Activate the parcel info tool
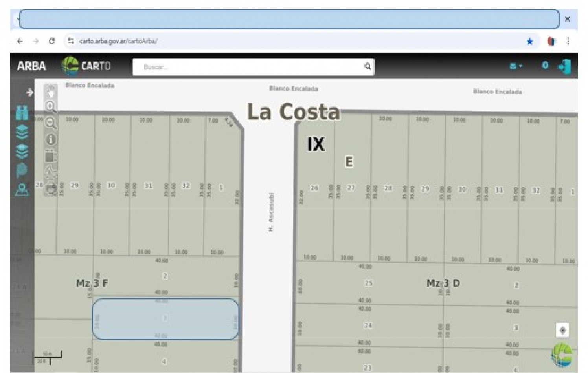Viewport: 588px width, 373px height. pyautogui.click(x=51, y=139)
